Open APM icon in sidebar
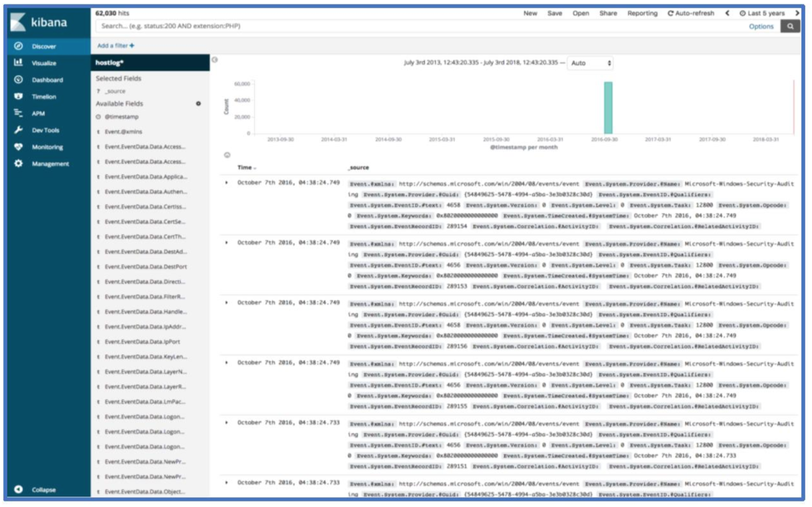This screenshot has height=507, width=812. click(18, 113)
